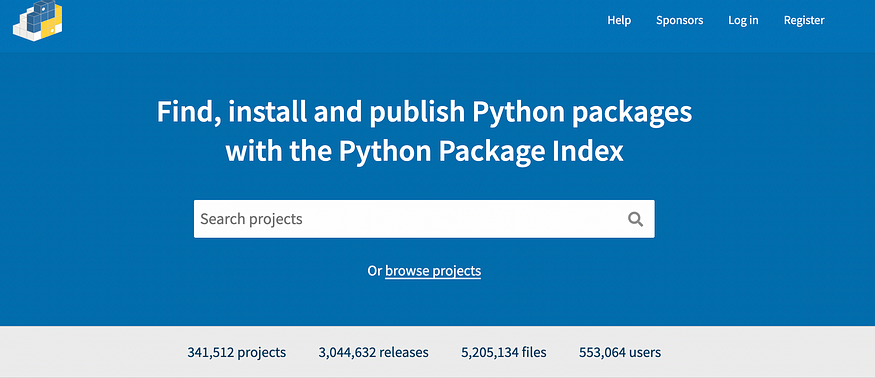875x378 pixels.
Task: Submit search using the magnifier button
Action: [x=635, y=219]
